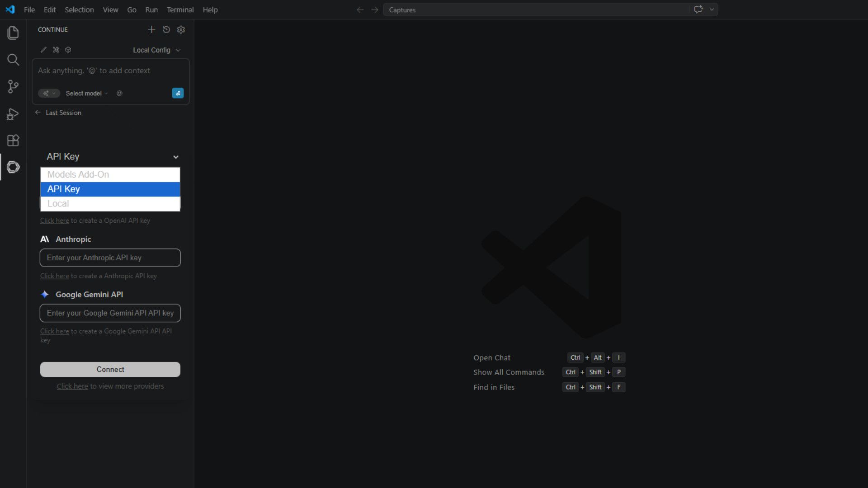The width and height of the screenshot is (868, 488).
Task: Expand chat options chevron in title bar
Action: pyautogui.click(x=712, y=9)
